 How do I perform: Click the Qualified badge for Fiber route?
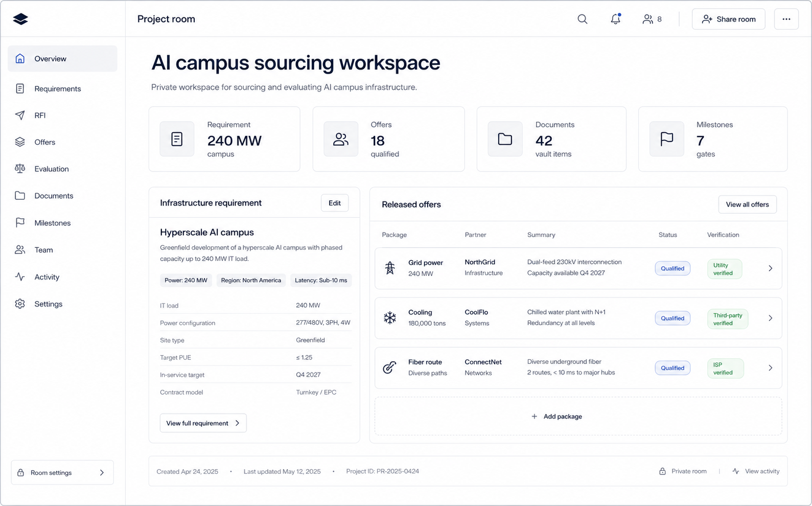tap(672, 368)
